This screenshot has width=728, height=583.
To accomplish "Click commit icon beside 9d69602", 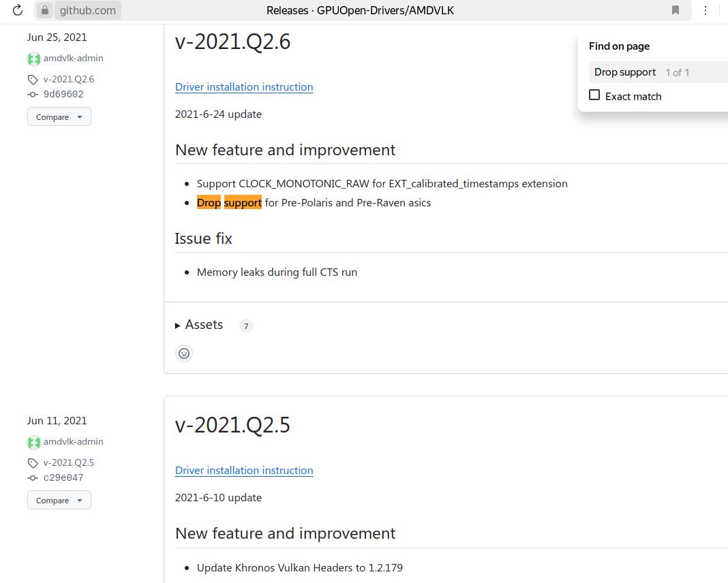I will (x=33, y=95).
